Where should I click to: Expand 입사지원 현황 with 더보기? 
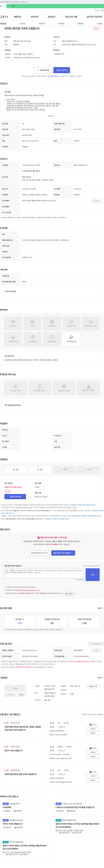(100, 608)
